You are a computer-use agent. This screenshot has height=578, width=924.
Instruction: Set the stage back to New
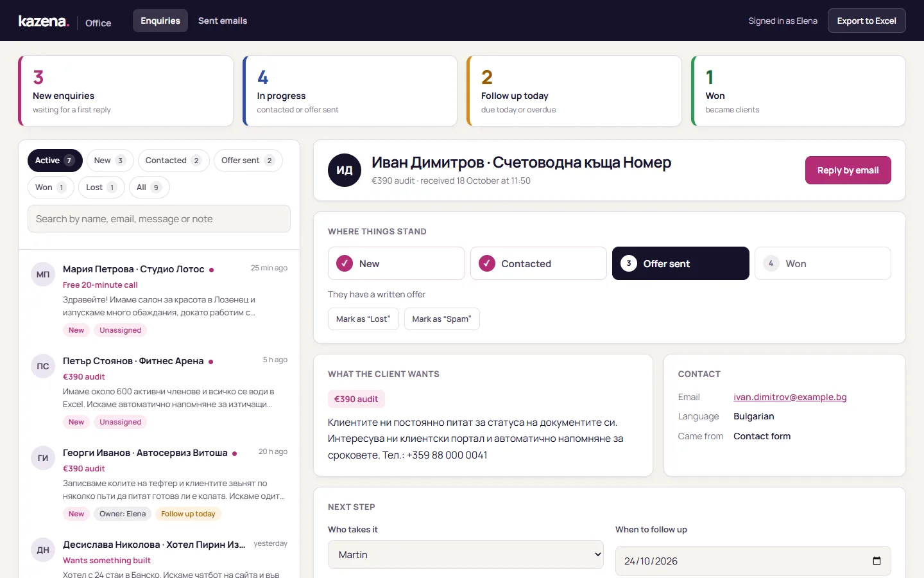click(x=397, y=263)
